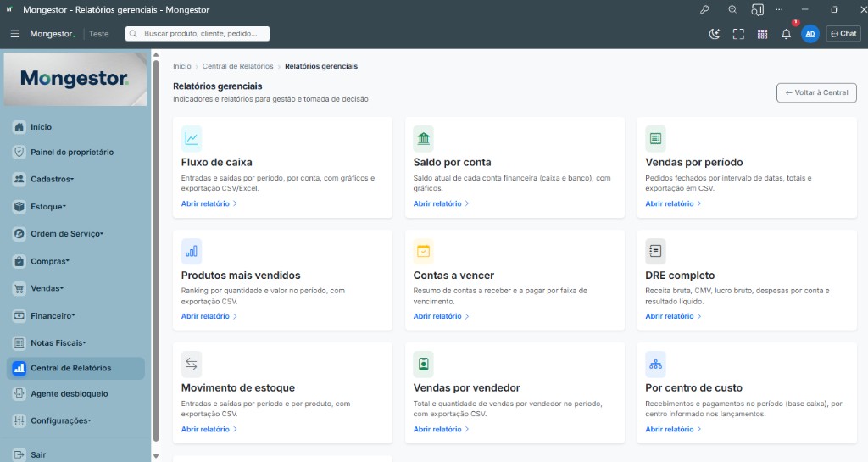The image size is (868, 462).
Task: Open the hamburger menu icon
Action: [15, 34]
